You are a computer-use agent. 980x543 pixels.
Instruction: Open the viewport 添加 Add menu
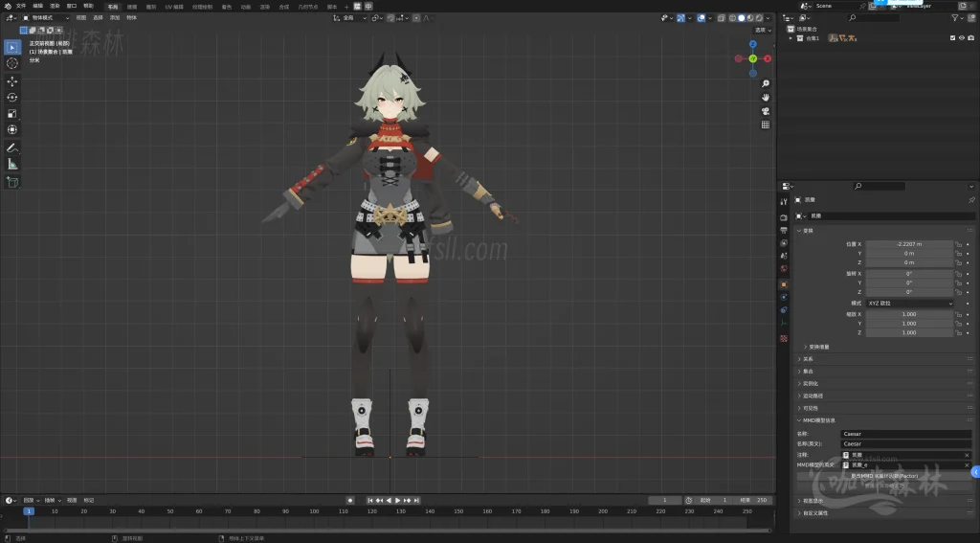115,18
